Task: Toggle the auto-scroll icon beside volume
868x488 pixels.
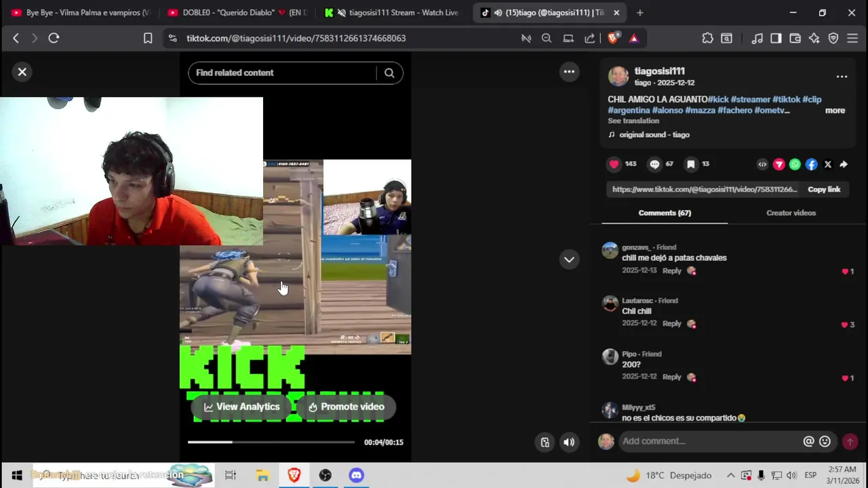Action: (545, 443)
